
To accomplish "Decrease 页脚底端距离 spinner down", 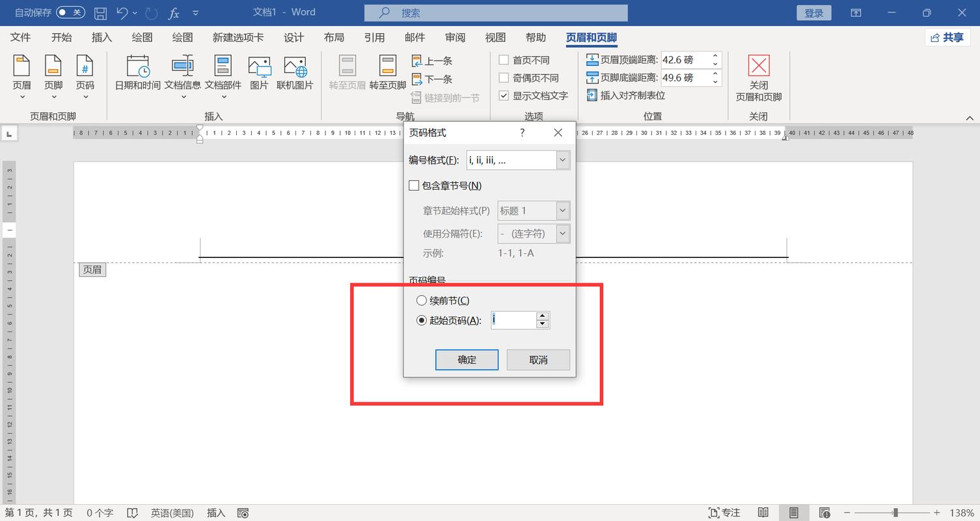I will click(715, 81).
